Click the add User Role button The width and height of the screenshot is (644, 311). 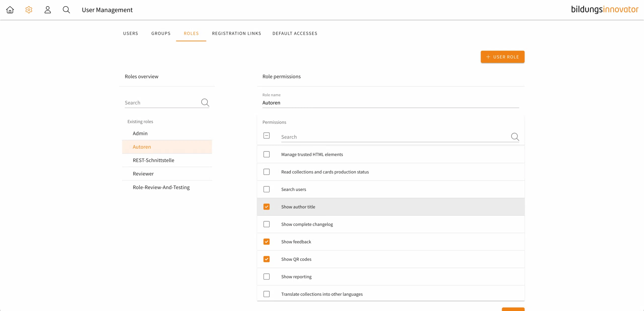[502, 57]
